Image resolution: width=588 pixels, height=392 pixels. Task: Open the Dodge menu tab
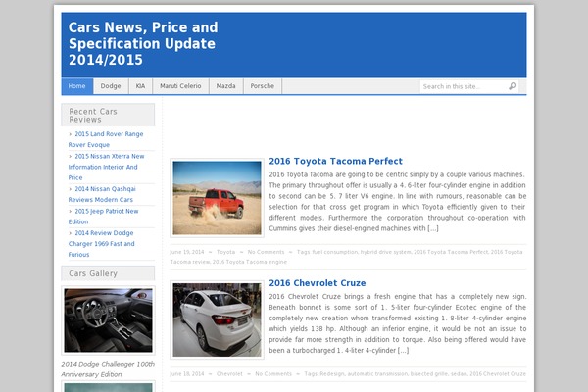pyautogui.click(x=111, y=86)
